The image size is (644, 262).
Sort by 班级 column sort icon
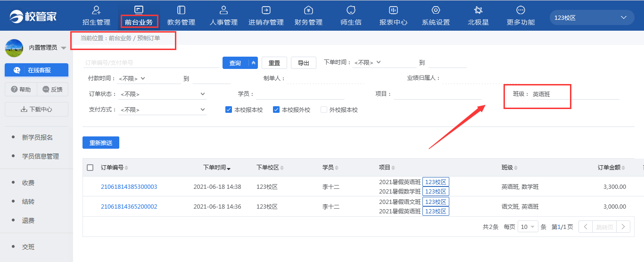[516, 168]
